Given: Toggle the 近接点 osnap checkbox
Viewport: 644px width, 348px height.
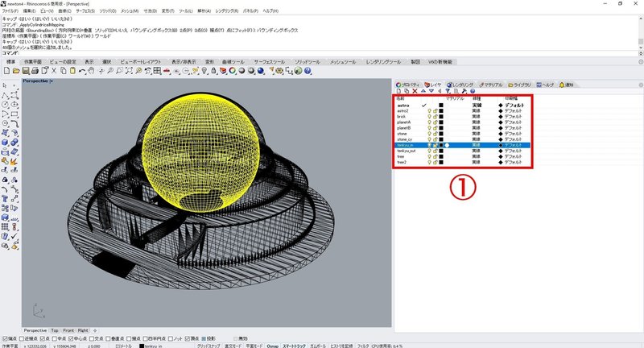Looking at the screenshot, I should click(23, 338).
